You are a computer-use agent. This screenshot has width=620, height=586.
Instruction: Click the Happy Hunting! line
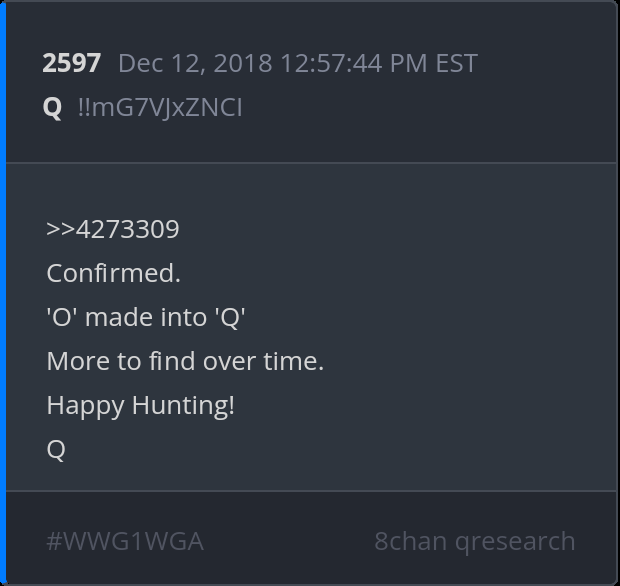pyautogui.click(x=140, y=405)
